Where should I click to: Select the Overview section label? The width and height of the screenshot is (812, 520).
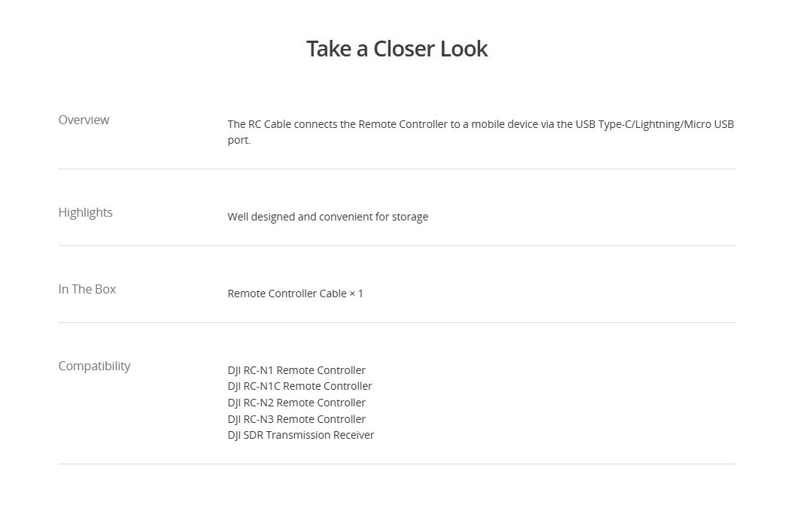pos(84,120)
